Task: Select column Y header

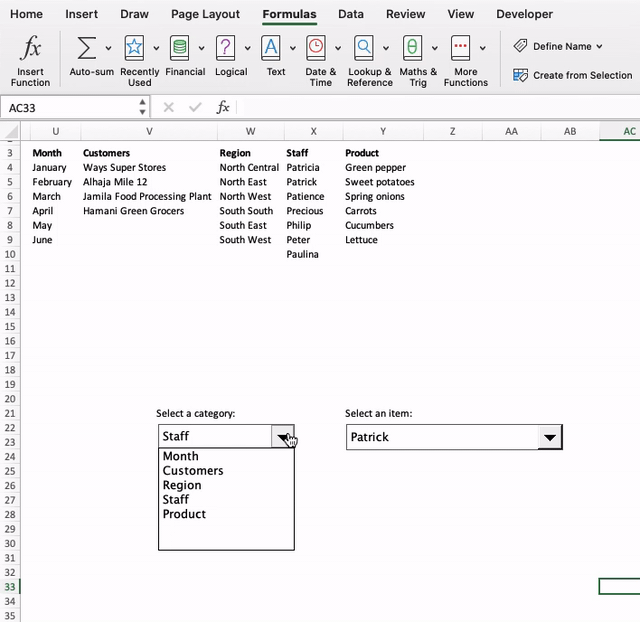Action: click(383, 131)
